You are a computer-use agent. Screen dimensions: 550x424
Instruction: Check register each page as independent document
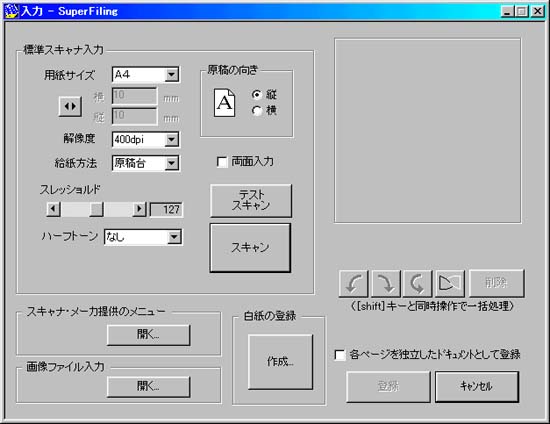point(340,355)
